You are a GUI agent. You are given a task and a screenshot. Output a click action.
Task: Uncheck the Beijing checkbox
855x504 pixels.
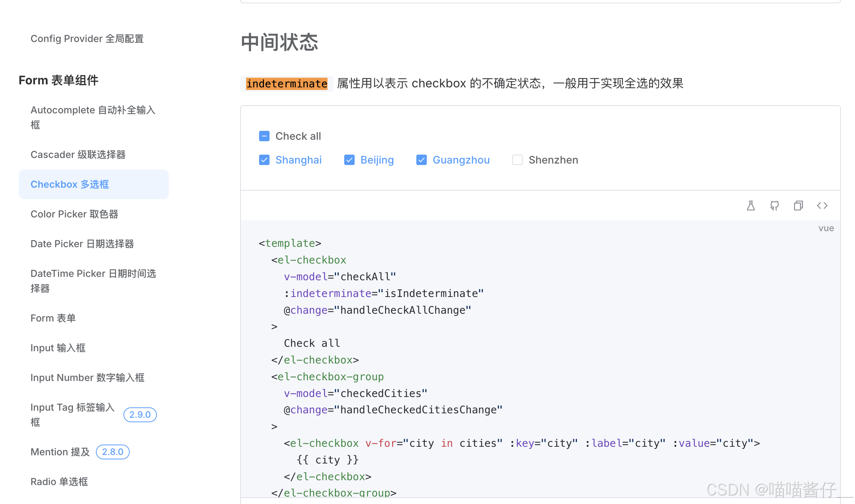pos(349,160)
